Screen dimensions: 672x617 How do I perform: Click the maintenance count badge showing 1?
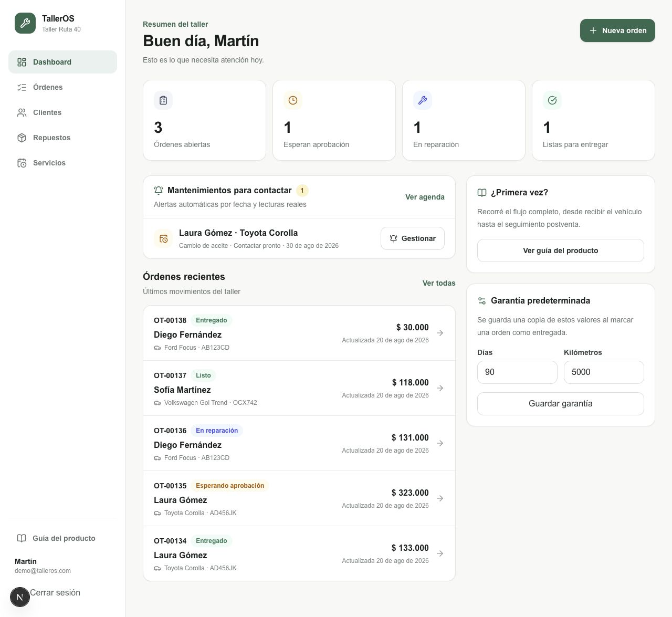tap(302, 191)
